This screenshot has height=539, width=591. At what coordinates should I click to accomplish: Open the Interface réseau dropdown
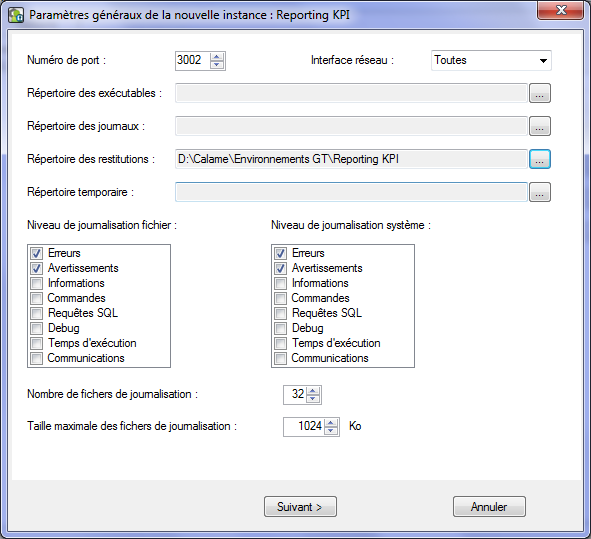(491, 60)
